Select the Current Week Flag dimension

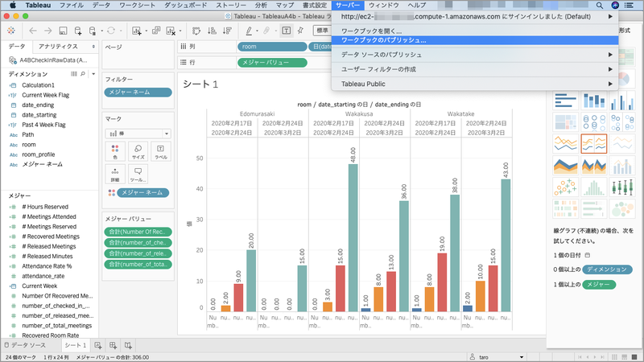coord(46,95)
